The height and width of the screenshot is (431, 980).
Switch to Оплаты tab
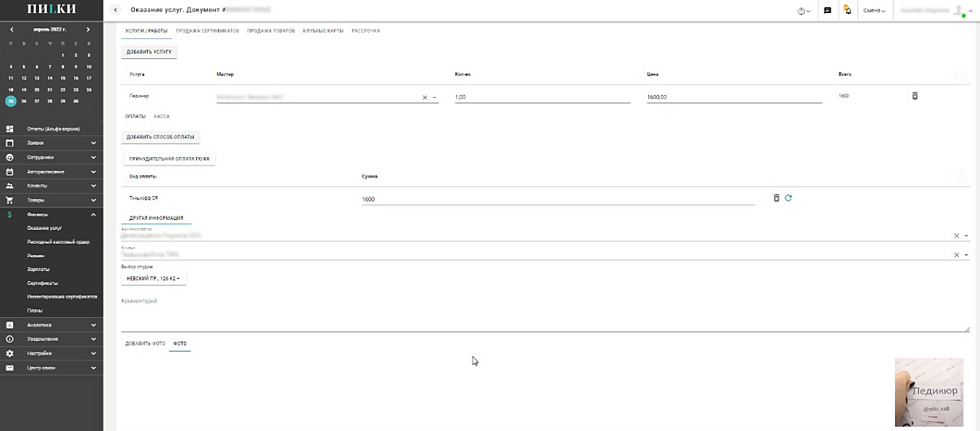(135, 116)
